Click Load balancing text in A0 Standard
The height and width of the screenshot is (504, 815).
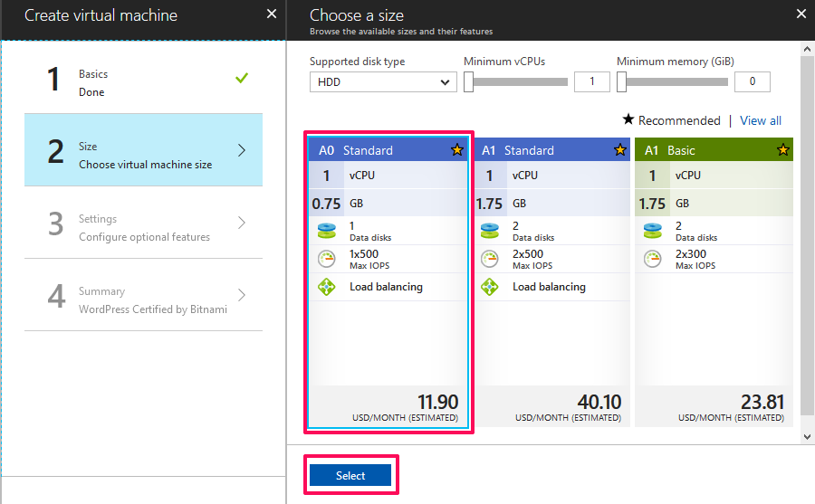(386, 287)
